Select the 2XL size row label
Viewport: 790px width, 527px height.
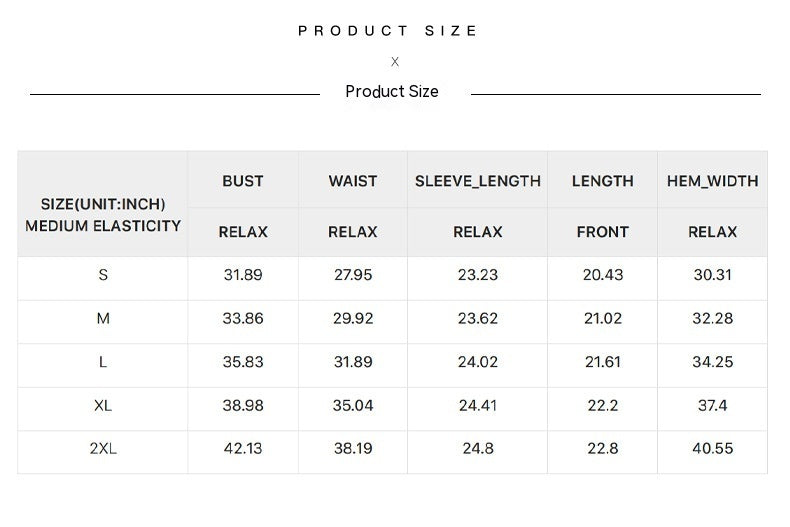pyautogui.click(x=103, y=449)
